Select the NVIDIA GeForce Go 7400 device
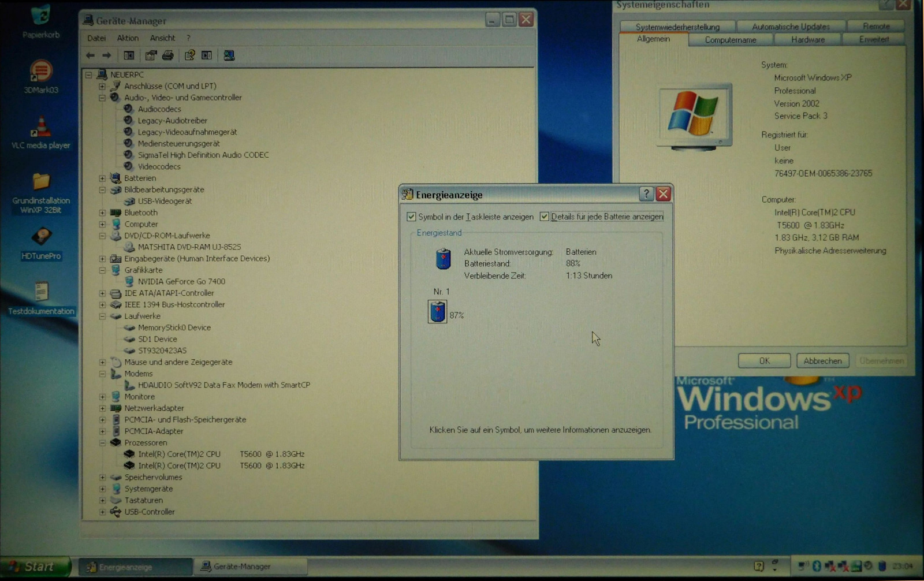 pos(181,281)
